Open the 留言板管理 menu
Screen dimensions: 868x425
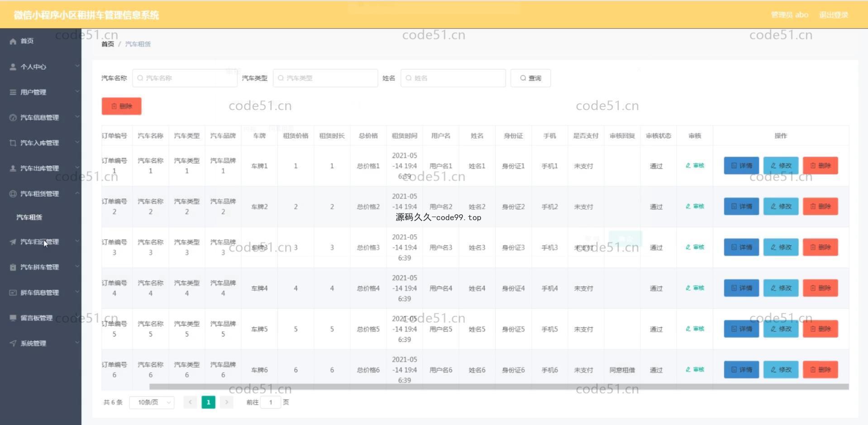[x=41, y=318]
